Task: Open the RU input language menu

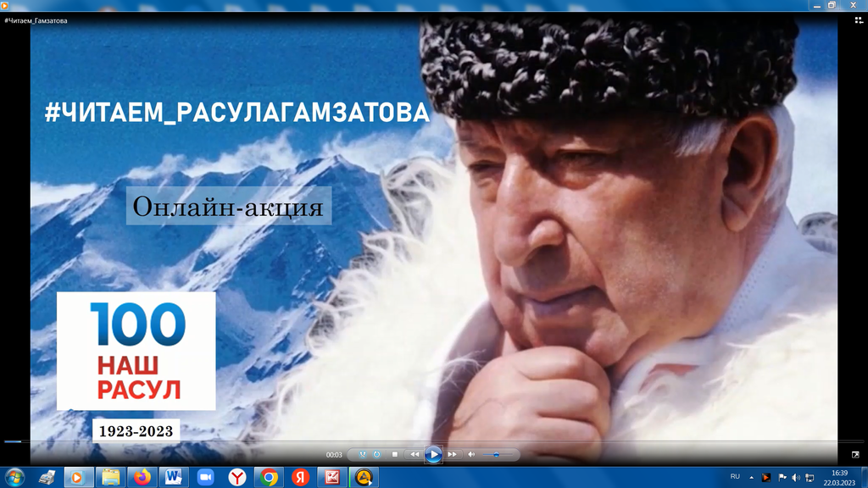Action: (x=735, y=477)
